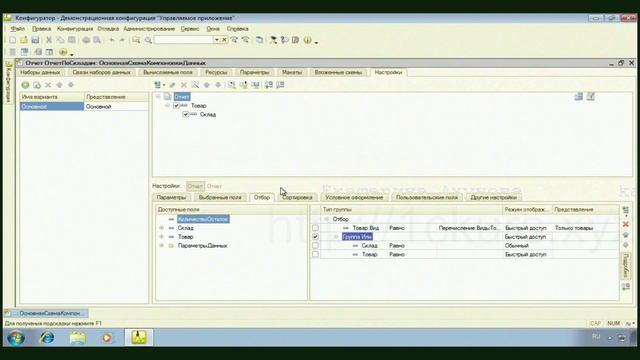
Task: Click the Save toolbar icon
Action: [x=35, y=40]
